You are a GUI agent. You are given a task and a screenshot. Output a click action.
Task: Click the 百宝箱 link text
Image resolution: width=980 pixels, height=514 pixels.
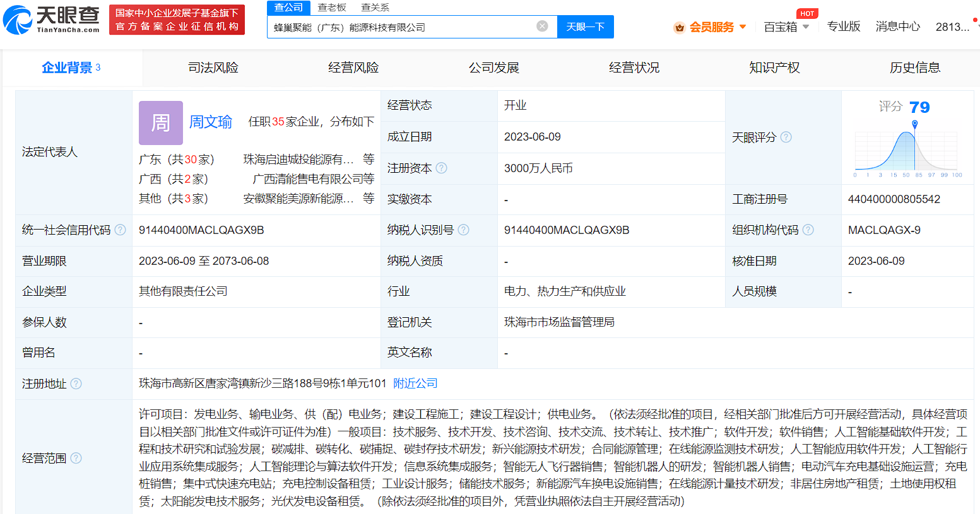click(781, 27)
